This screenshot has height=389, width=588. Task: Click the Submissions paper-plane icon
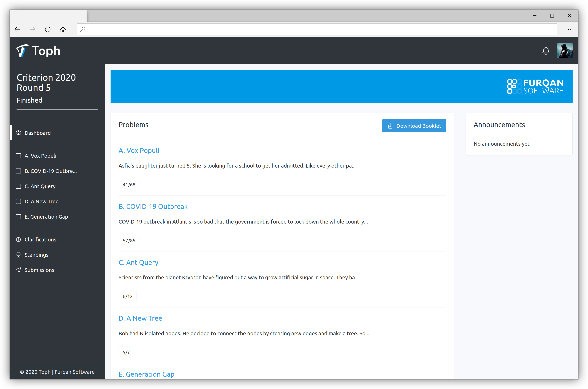pos(19,270)
